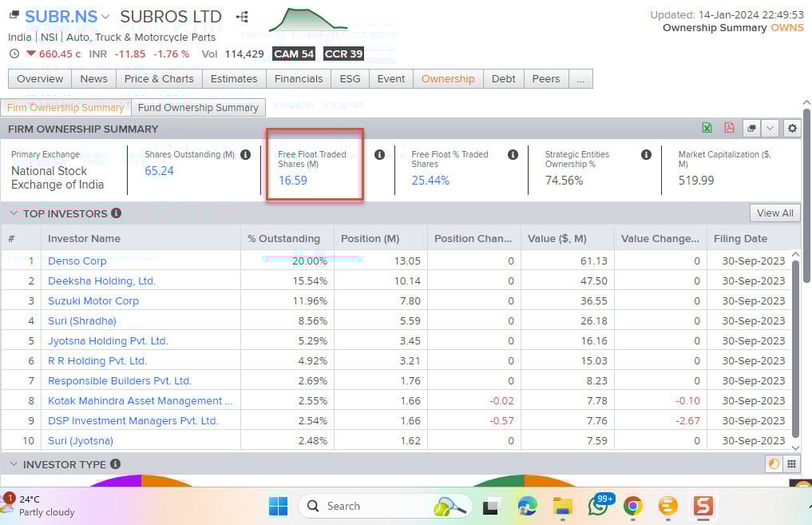Open Denso Corp investor link
This screenshot has height=525, width=812.
pos(77,261)
